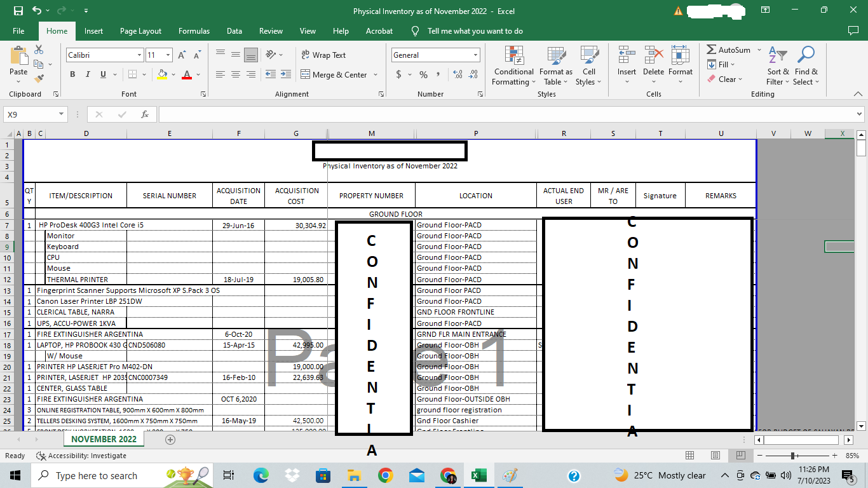This screenshot has height=488, width=868.
Task: Center text horizontally in the cell
Action: [x=236, y=74]
